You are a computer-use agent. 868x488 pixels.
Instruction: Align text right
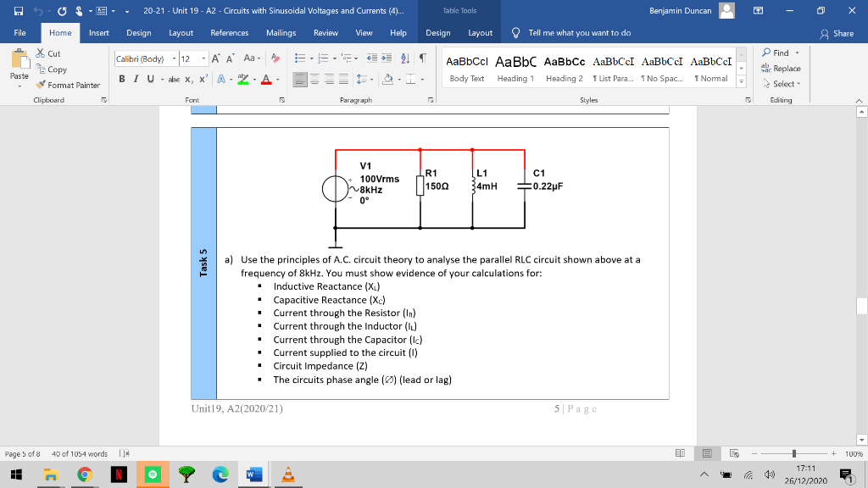[x=329, y=80]
